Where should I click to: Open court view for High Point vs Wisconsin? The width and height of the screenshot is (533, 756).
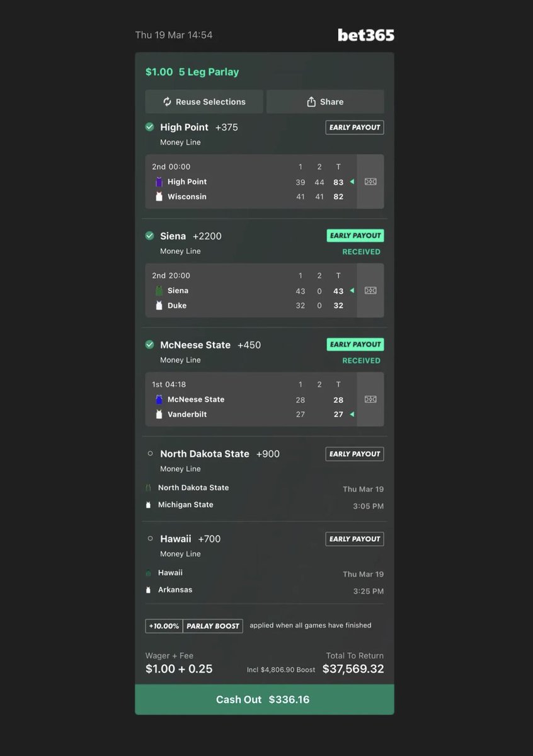(x=370, y=181)
